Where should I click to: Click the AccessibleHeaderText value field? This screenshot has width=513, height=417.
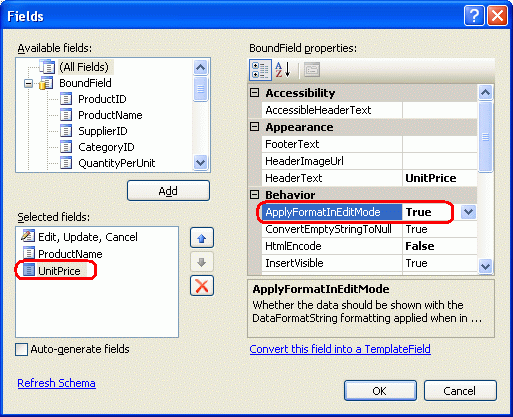440,110
